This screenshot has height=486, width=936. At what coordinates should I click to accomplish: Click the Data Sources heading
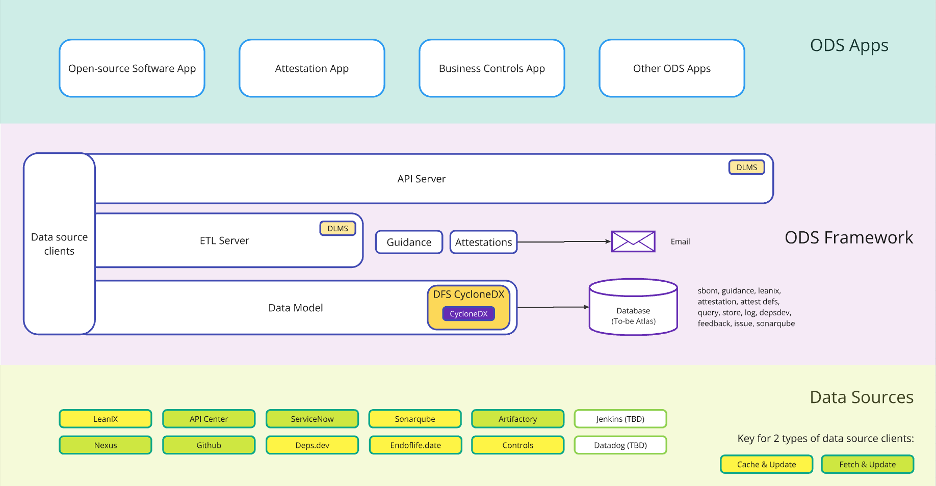click(861, 397)
